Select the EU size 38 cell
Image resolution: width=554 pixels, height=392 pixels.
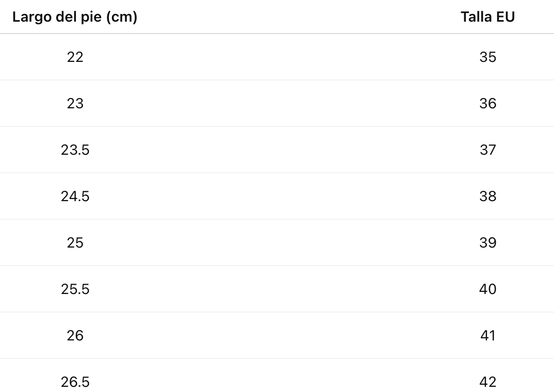point(487,196)
